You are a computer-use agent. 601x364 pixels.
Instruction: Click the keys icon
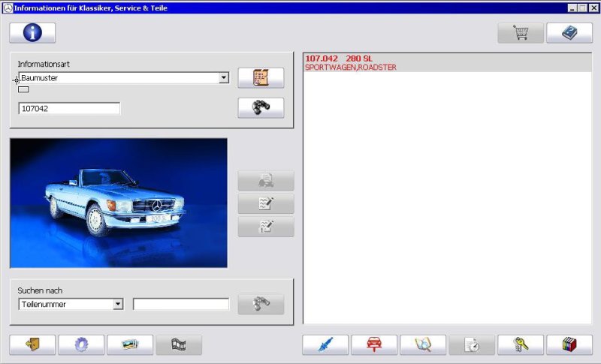coord(521,345)
